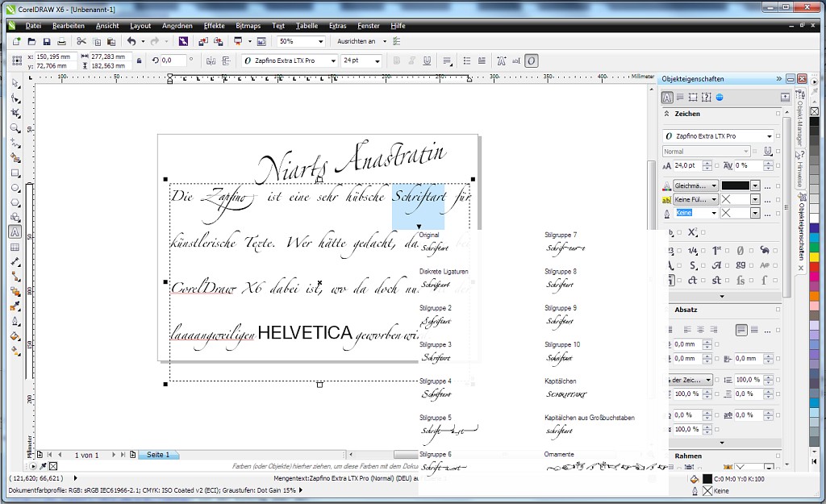The height and width of the screenshot is (504, 826).
Task: Collapse the Zeichen section
Action: coord(667,114)
